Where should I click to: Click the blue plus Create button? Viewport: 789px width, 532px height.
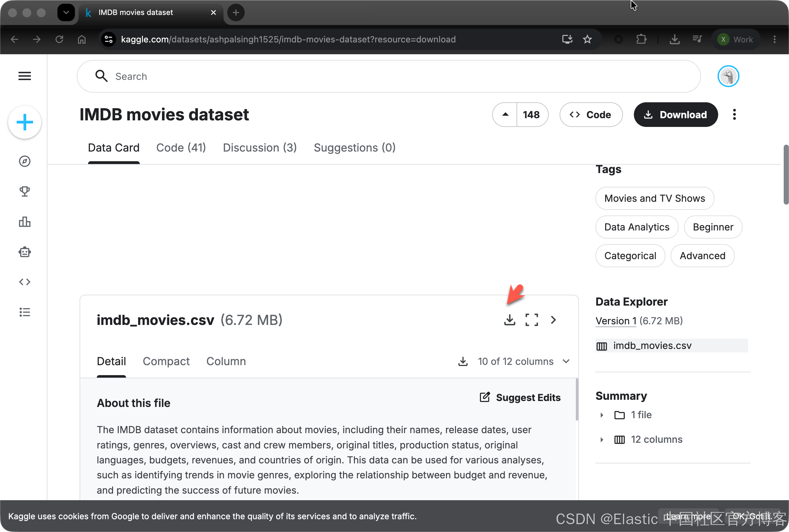coord(25,122)
